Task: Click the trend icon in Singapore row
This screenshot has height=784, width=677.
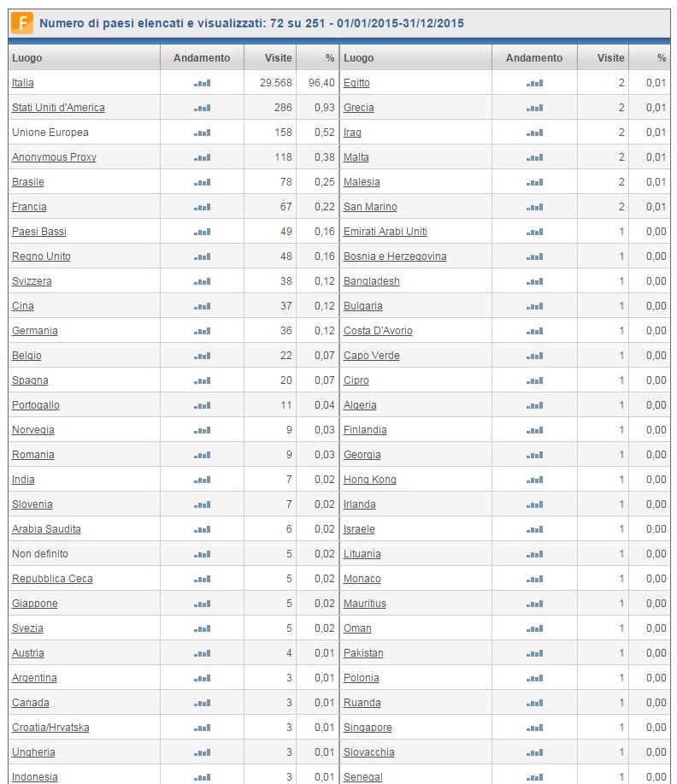Action: pyautogui.click(x=534, y=728)
